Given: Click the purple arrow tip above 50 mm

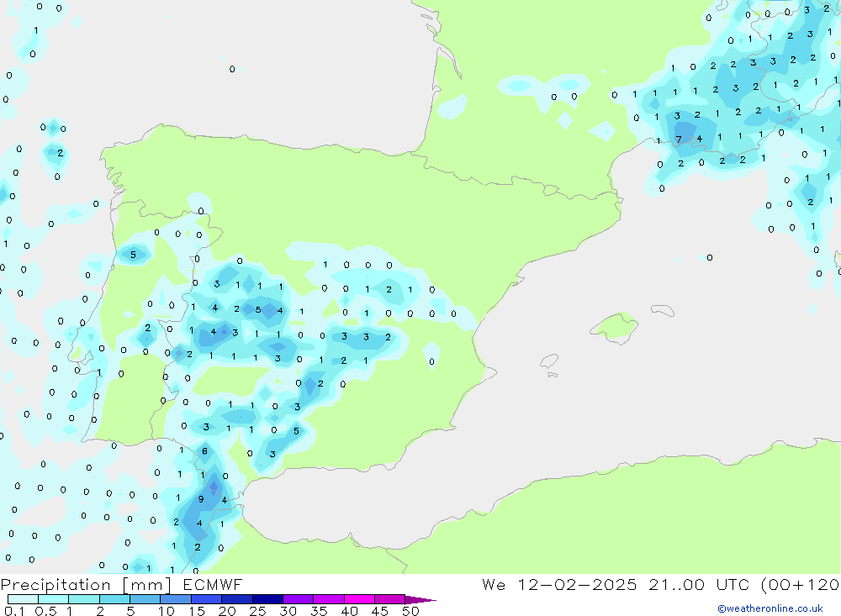Looking at the screenshot, I should (x=420, y=600).
